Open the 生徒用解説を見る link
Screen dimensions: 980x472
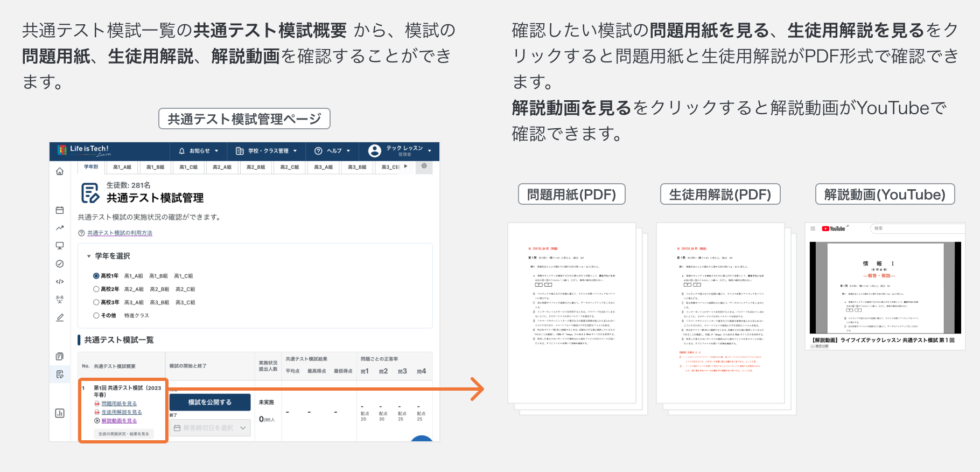tap(122, 412)
